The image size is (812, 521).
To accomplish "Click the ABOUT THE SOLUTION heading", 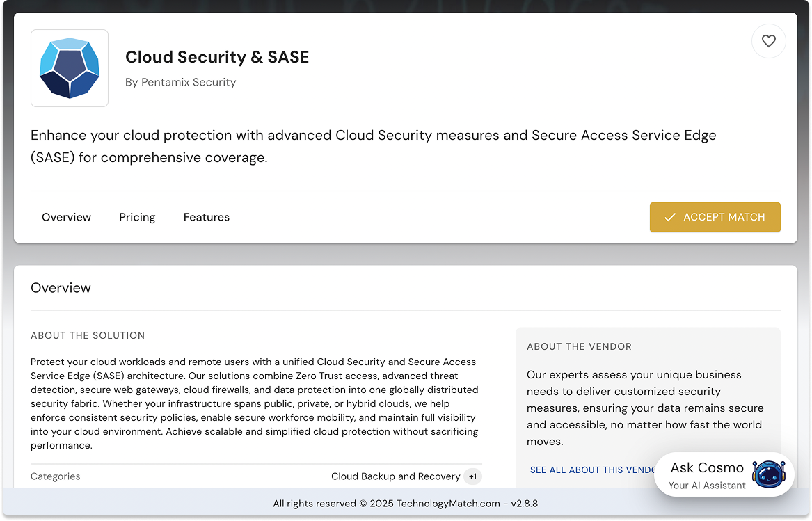I will click(88, 335).
